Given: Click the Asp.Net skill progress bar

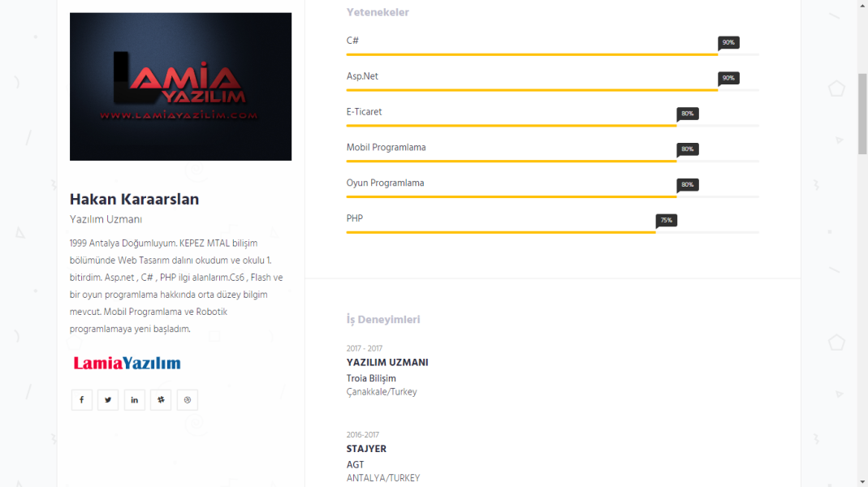Looking at the screenshot, I should (532, 90).
